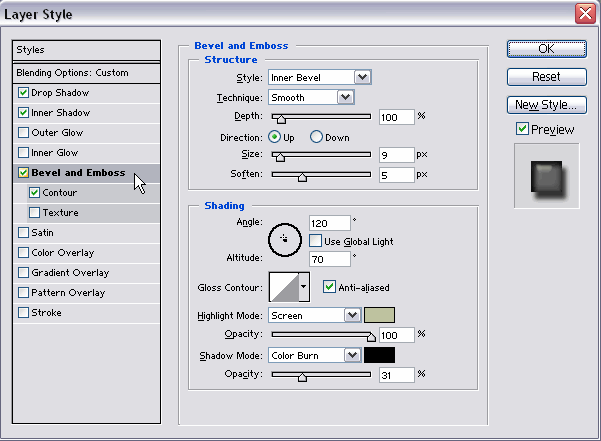This screenshot has width=601, height=441.
Task: Select the Gradient Overlay label
Action: pos(70,272)
